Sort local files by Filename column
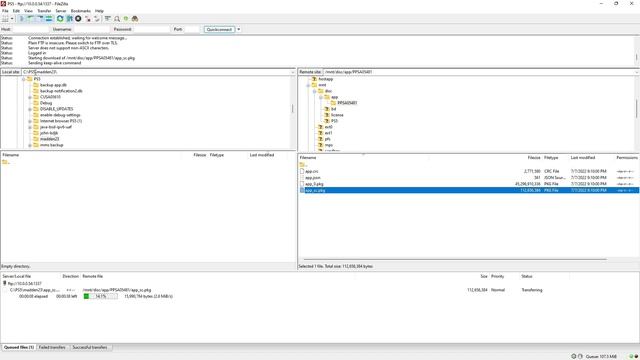 pyautogui.click(x=11, y=155)
